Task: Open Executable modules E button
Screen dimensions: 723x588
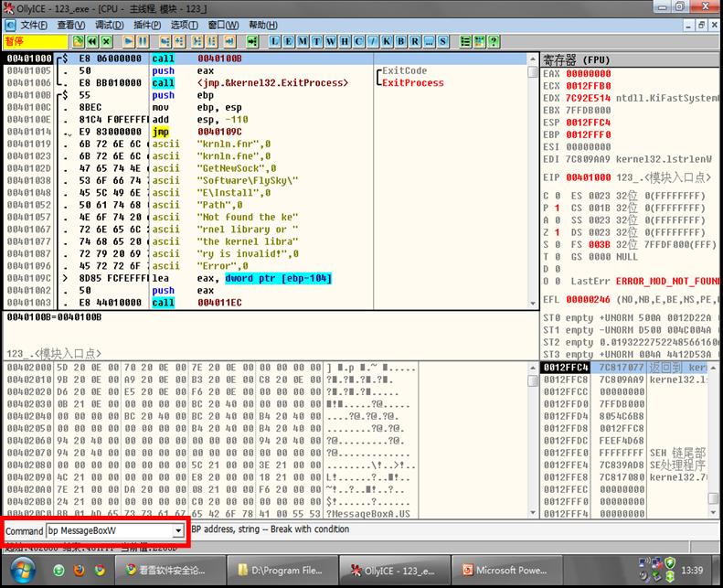Action: coord(288,41)
